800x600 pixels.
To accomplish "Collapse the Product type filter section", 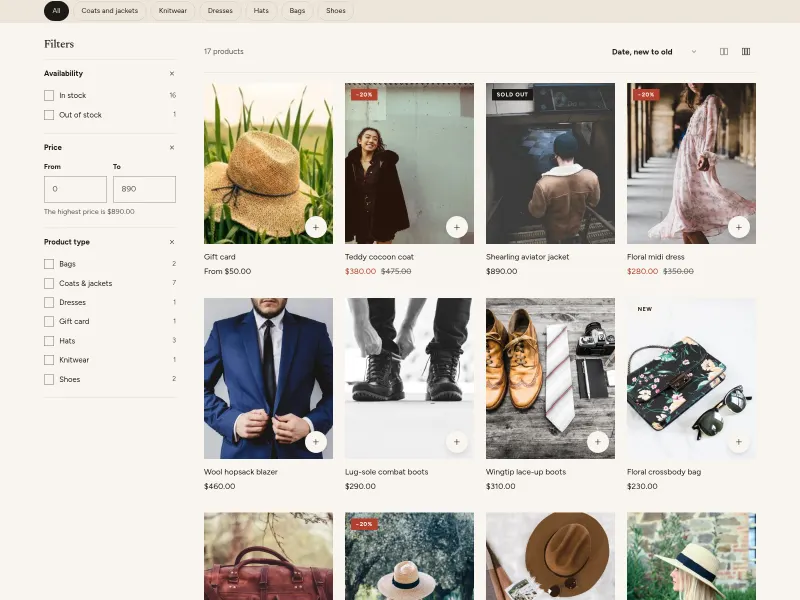I will click(172, 242).
